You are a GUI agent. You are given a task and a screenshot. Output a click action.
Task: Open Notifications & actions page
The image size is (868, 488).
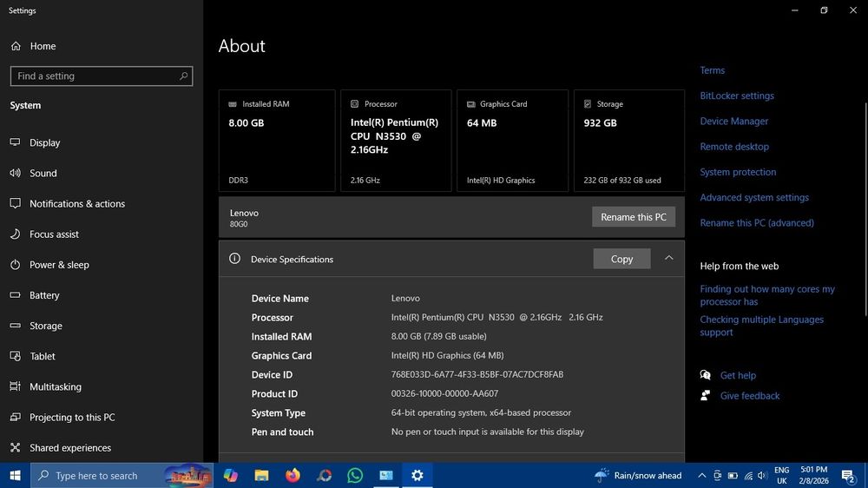(77, 203)
